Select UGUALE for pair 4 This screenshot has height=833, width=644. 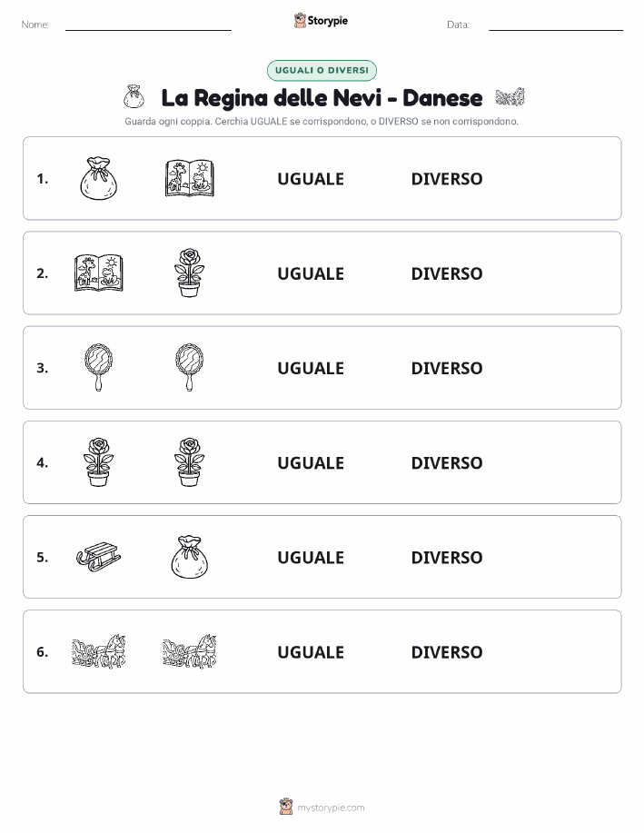click(311, 462)
